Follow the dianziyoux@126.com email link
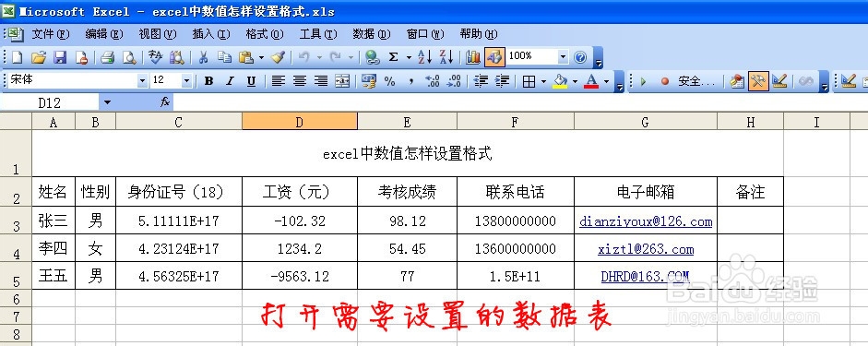 [x=646, y=222]
